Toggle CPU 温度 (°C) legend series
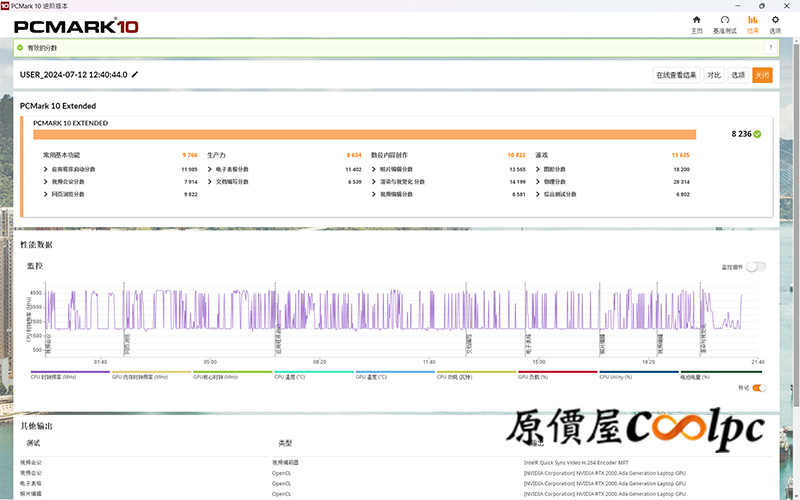 [x=313, y=375]
